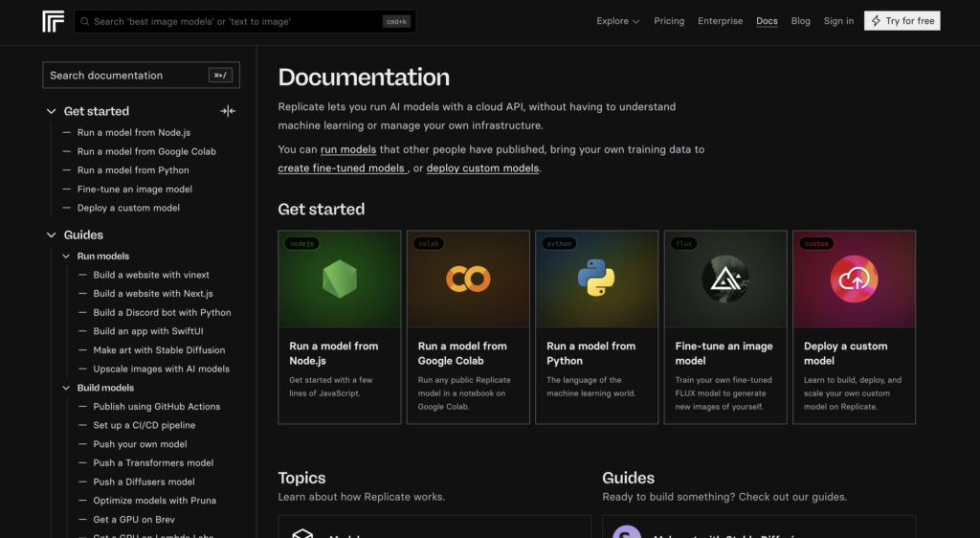Collapse the Run models subsection

[66, 257]
